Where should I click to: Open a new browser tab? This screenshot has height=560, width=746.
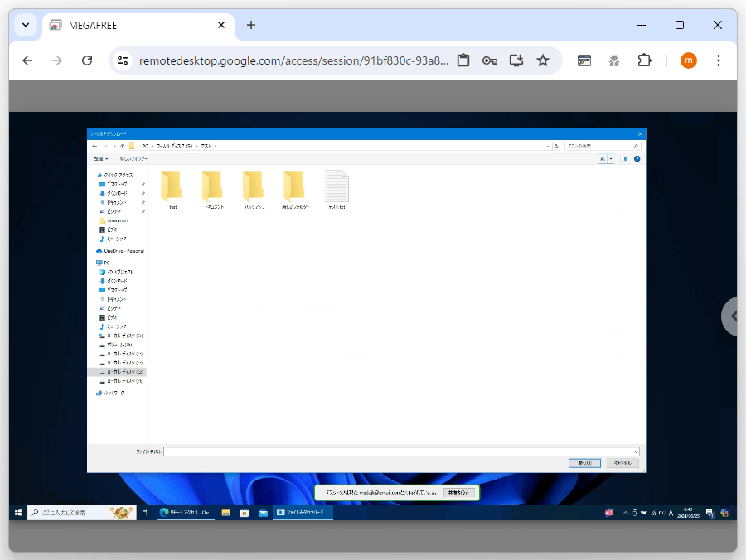tap(250, 25)
